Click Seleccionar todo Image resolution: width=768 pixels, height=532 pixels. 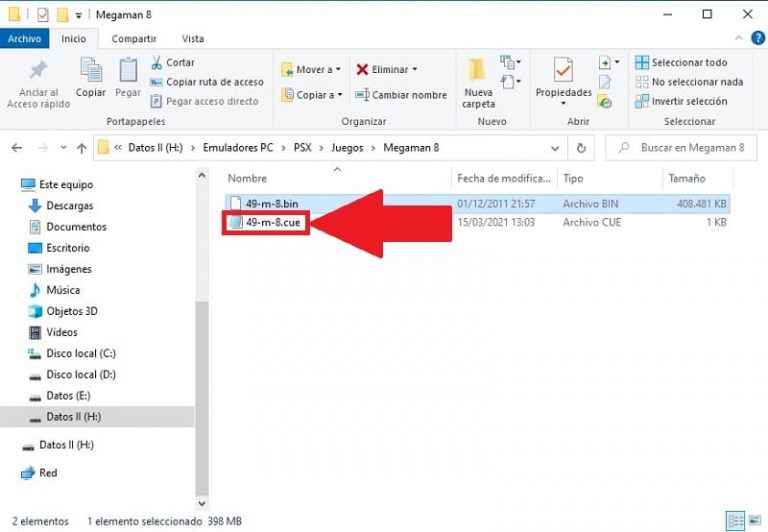pos(681,62)
